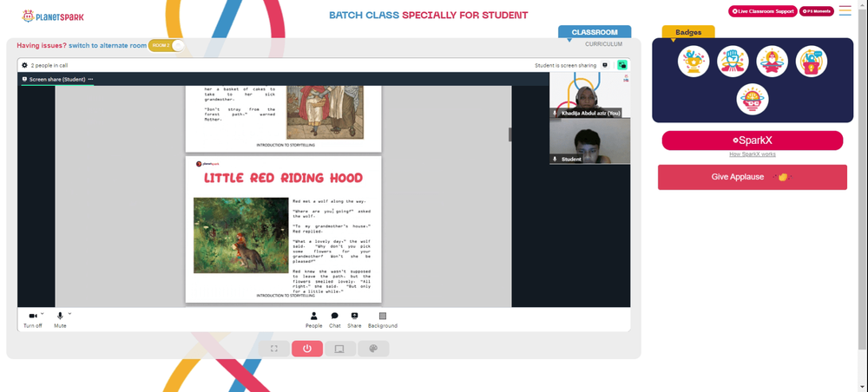
Task: Mute the microphone
Action: click(x=60, y=319)
